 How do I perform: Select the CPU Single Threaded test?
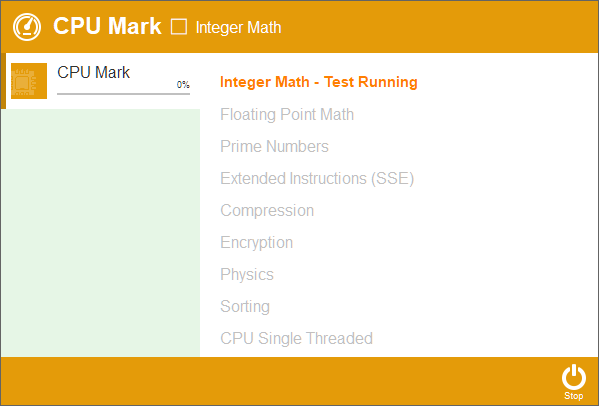[x=296, y=338]
